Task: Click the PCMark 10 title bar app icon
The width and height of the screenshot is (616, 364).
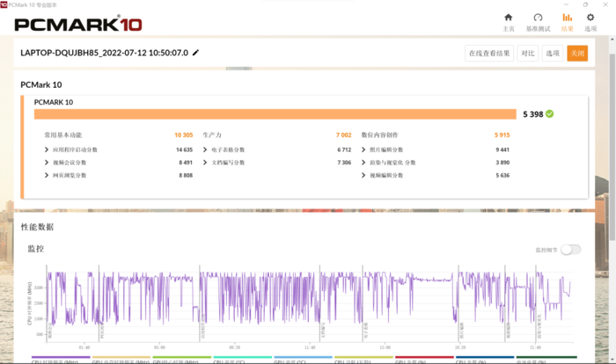Action: [x=4, y=4]
